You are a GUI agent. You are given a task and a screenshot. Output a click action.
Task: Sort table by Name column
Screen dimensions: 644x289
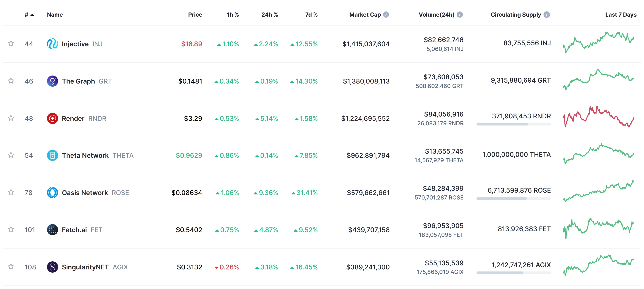click(55, 15)
